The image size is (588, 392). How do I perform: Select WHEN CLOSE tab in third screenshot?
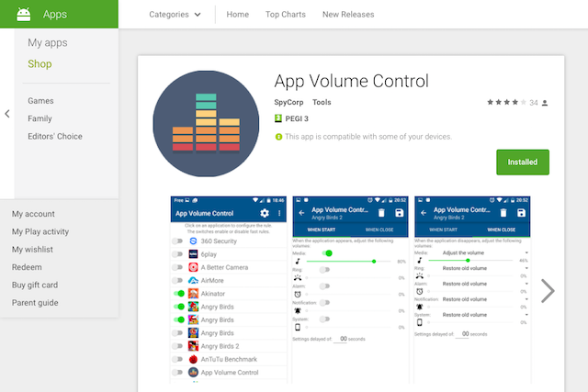(501, 230)
